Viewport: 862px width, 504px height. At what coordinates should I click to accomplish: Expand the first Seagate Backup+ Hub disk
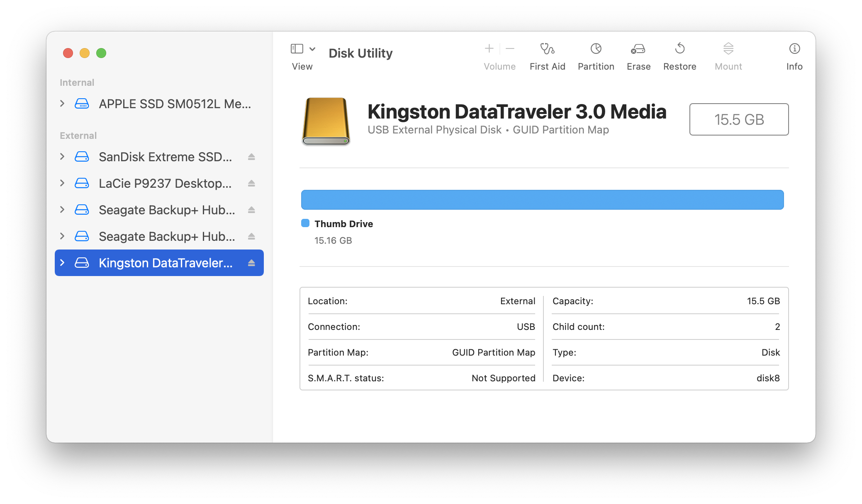[62, 210]
